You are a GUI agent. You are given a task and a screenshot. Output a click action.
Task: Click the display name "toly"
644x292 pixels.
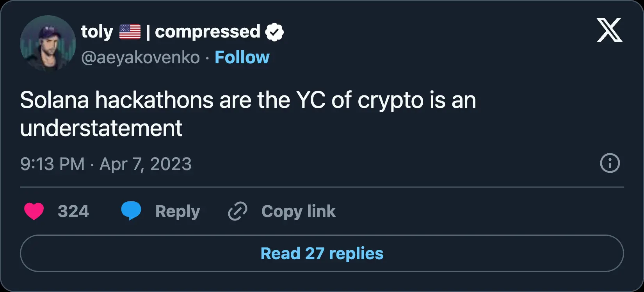[x=97, y=32]
